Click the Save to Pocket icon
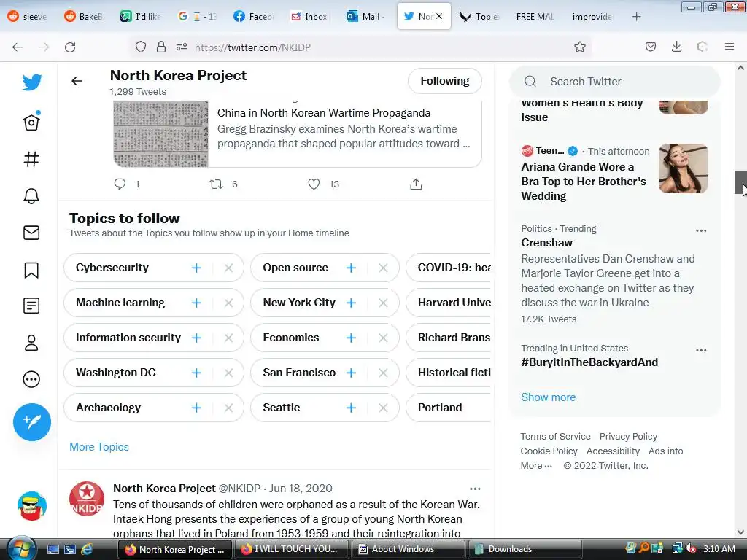The height and width of the screenshot is (560, 747). click(x=651, y=47)
